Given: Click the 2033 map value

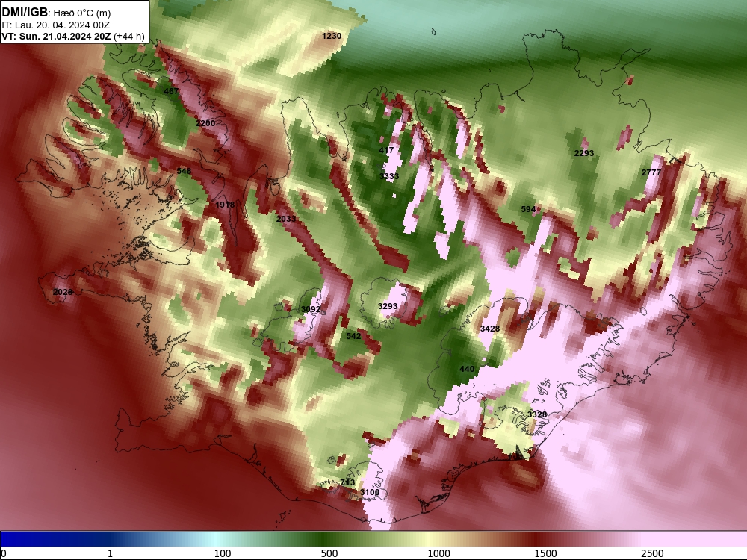Looking at the screenshot, I should pos(286,219).
